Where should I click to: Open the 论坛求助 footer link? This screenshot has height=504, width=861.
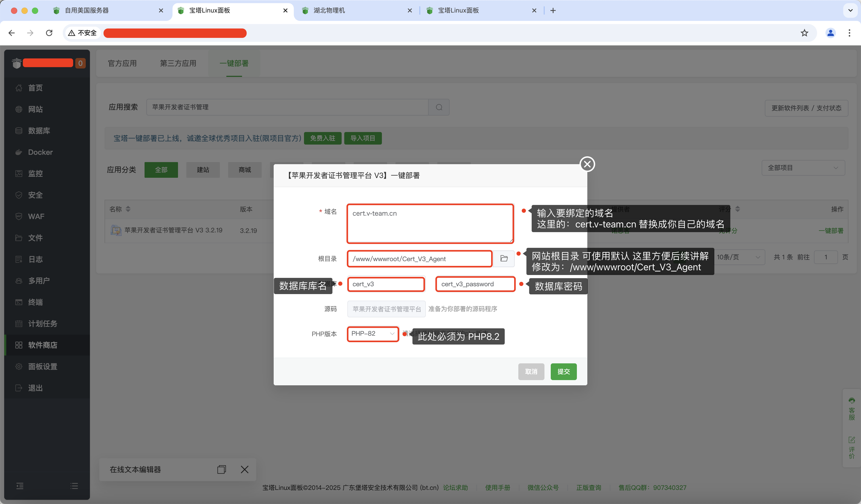[455, 488]
